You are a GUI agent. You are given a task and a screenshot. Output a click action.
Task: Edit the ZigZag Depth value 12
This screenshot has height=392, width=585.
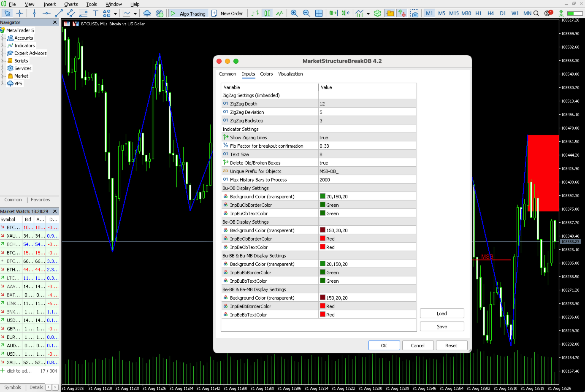click(x=367, y=104)
